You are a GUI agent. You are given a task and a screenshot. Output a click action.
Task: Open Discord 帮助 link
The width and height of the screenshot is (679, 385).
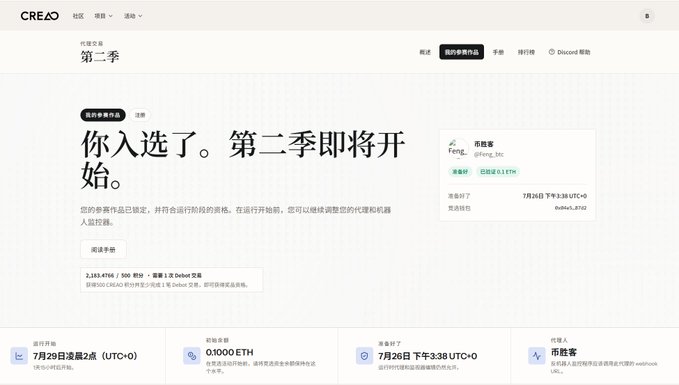569,52
